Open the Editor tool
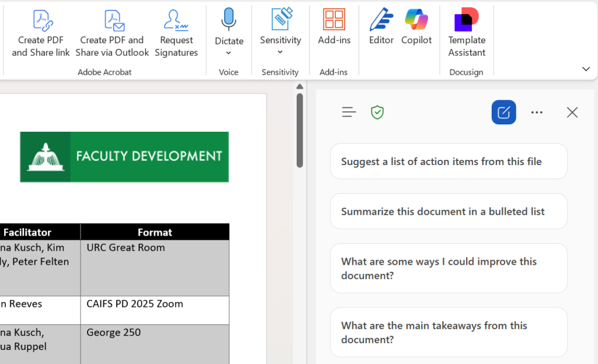This screenshot has width=598, height=364. (381, 28)
